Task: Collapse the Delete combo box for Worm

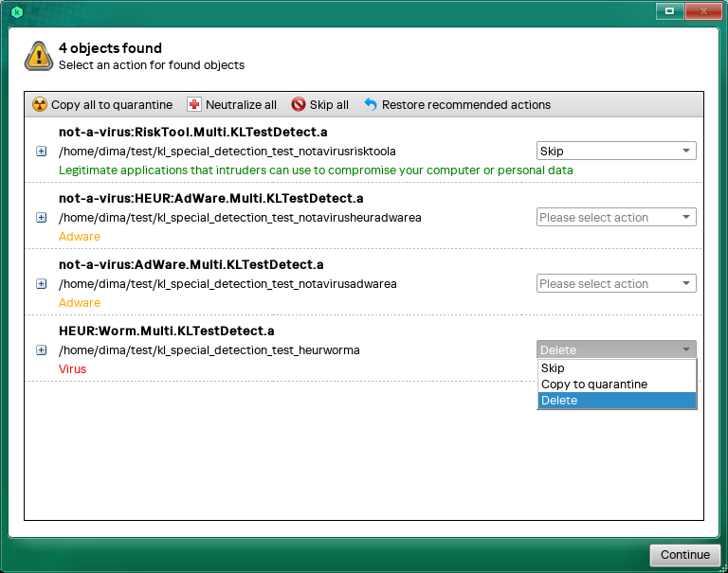Action: [616, 349]
